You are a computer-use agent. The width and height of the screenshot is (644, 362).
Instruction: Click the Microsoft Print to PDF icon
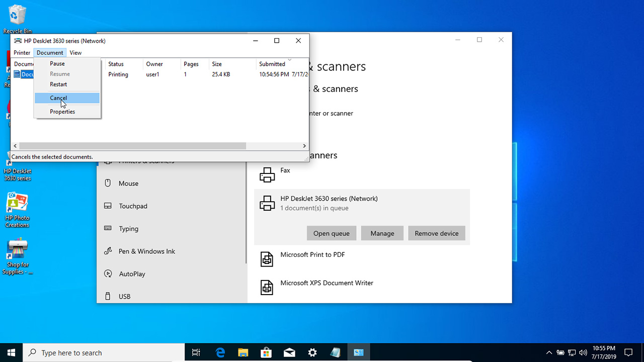(x=267, y=259)
